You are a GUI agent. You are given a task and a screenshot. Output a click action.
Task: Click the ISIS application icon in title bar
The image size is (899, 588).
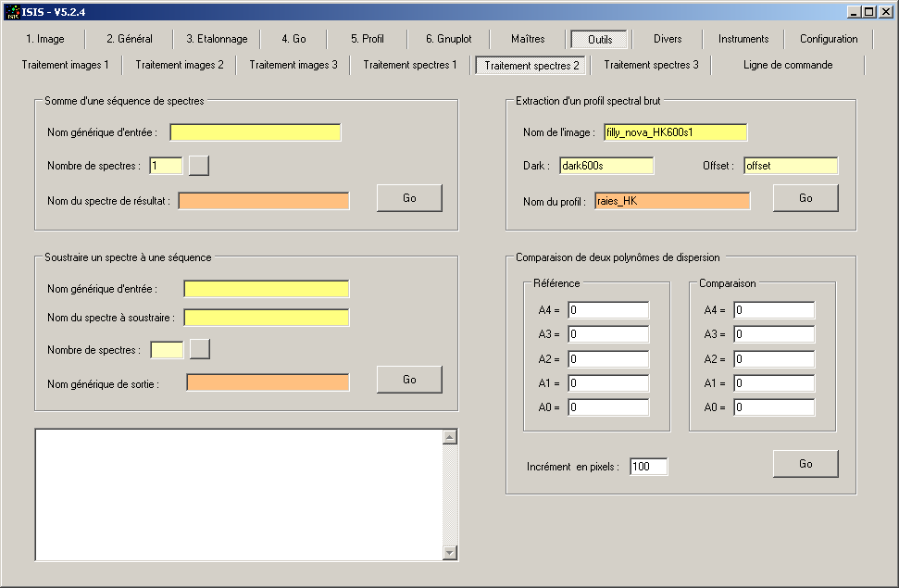tap(12, 12)
